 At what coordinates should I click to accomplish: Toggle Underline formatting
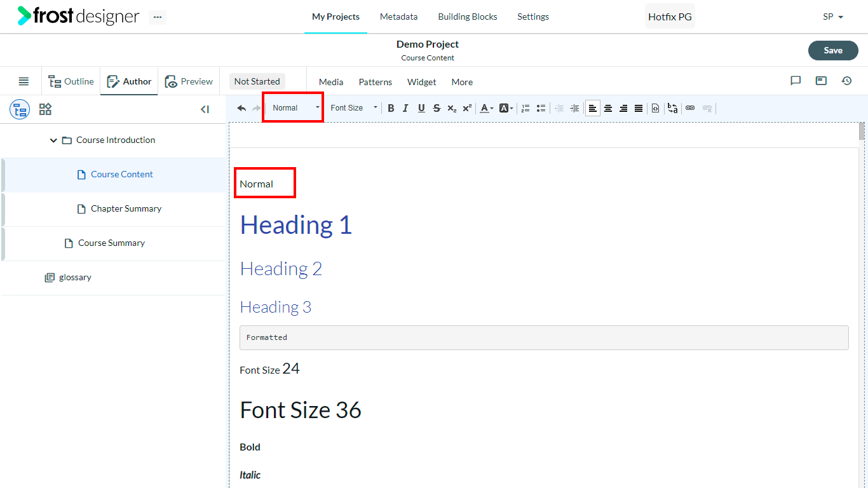421,108
